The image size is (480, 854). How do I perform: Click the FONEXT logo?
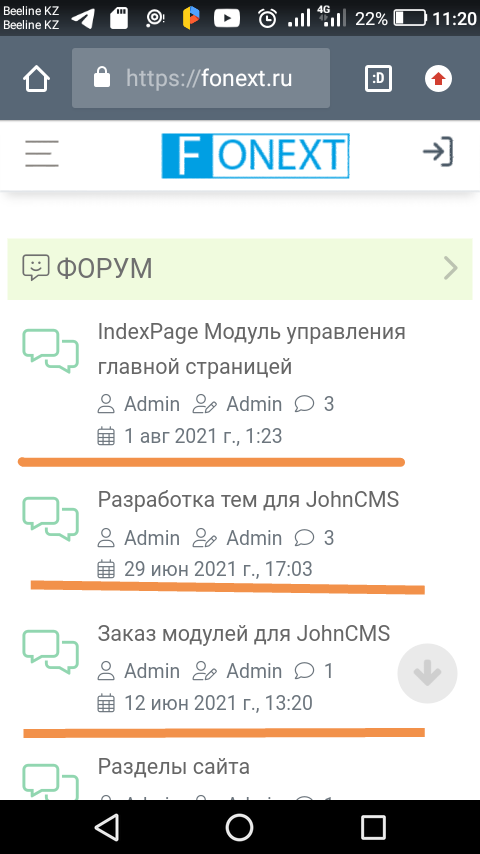coord(256,156)
